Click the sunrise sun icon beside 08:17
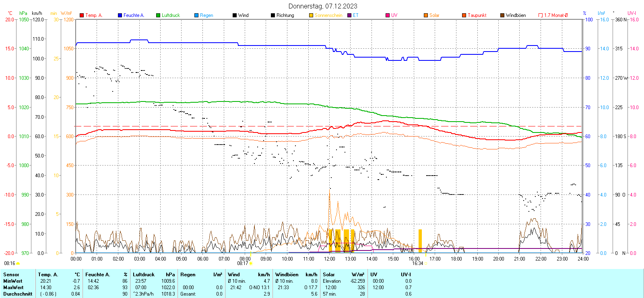 point(251,263)
